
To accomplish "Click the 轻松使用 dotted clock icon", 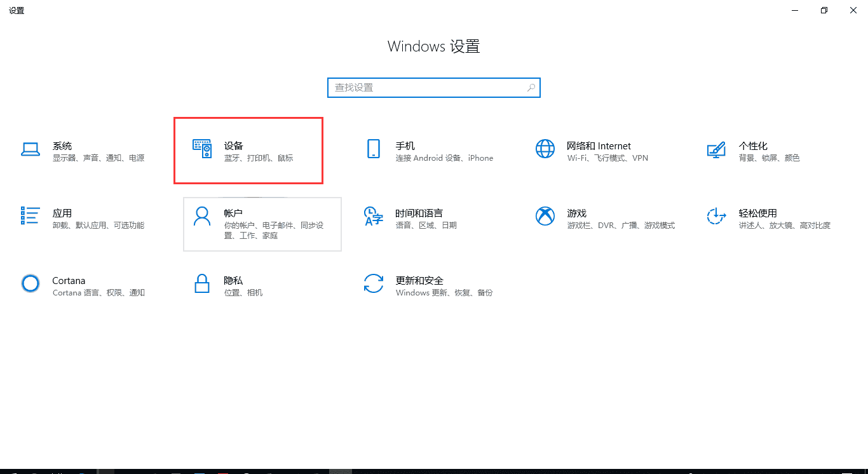I will pyautogui.click(x=716, y=216).
